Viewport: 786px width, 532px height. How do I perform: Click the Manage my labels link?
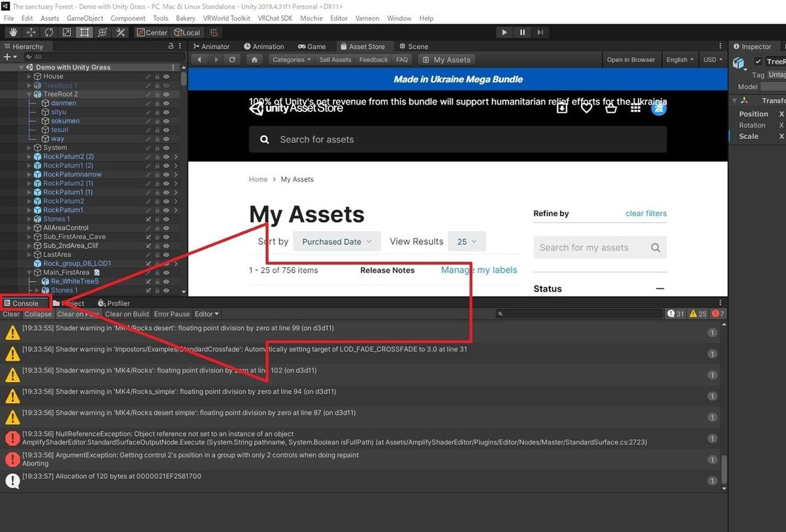(x=479, y=270)
